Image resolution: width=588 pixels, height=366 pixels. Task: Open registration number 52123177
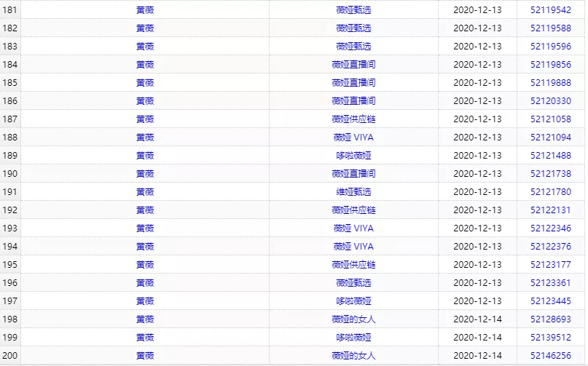(x=551, y=265)
